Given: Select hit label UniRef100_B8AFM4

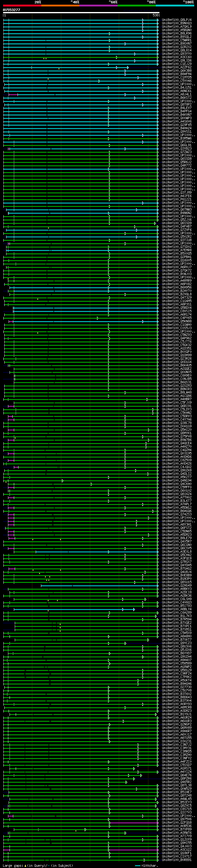Looking at the screenshot, I should [x=177, y=74].
